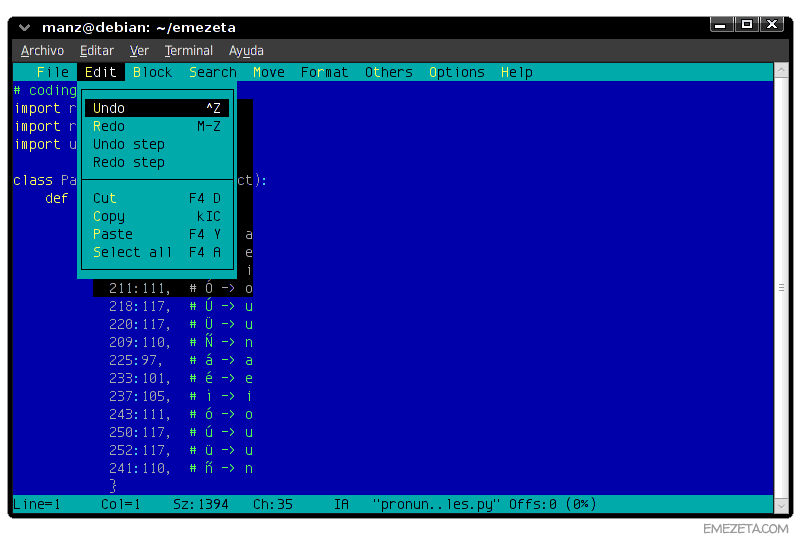800x541 pixels.
Task: Maximize the terminal window
Action: click(x=747, y=24)
